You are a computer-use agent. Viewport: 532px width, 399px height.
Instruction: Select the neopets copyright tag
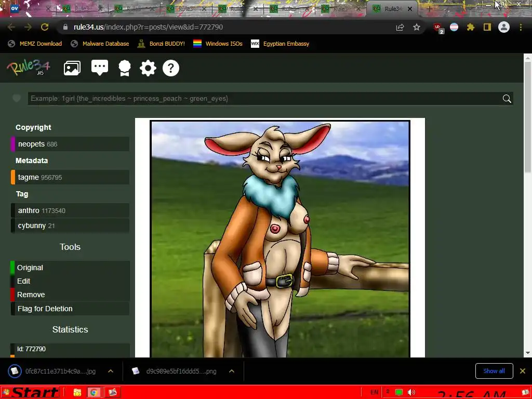(x=70, y=144)
